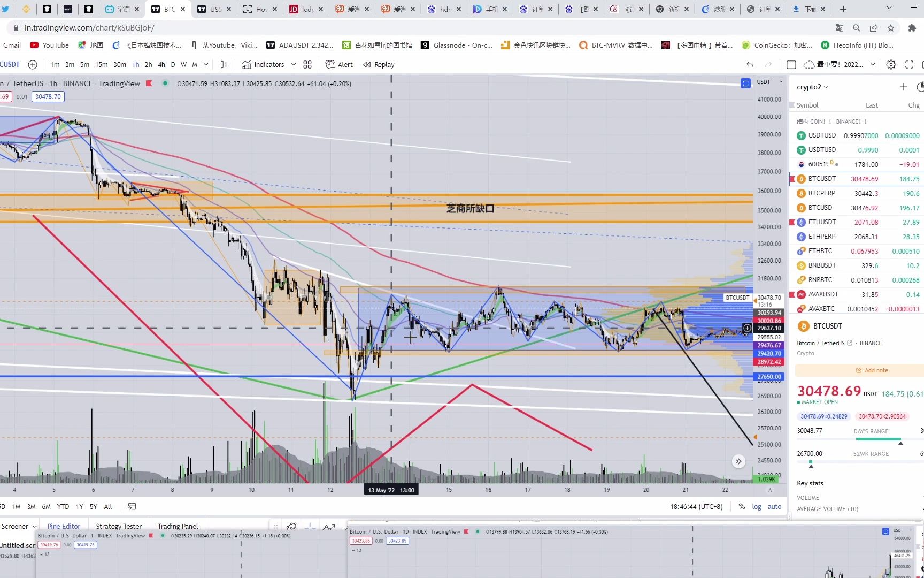Add symbol to watchlist with plus
Image resolution: width=924 pixels, height=578 pixels.
point(903,87)
